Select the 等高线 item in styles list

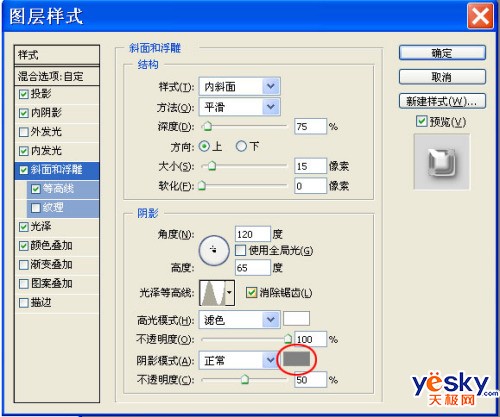click(x=57, y=189)
